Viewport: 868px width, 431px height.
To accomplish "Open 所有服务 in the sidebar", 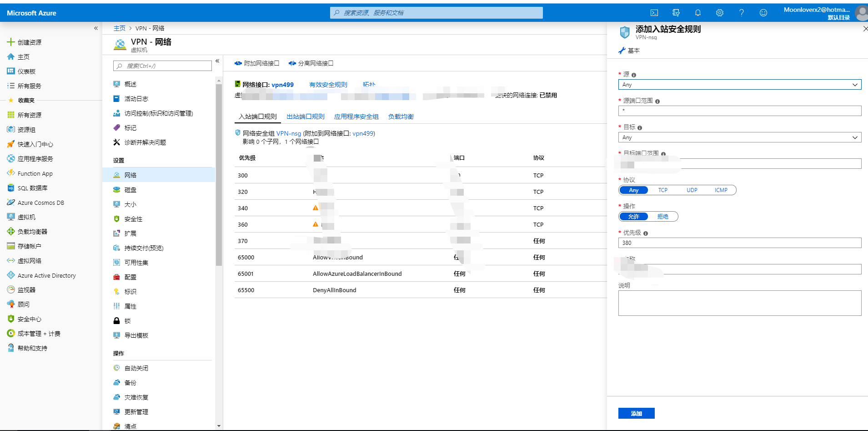I will (29, 86).
